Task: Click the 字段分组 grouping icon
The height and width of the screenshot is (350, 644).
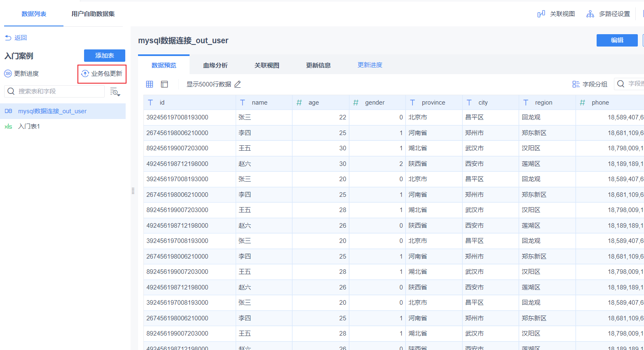Action: [576, 84]
